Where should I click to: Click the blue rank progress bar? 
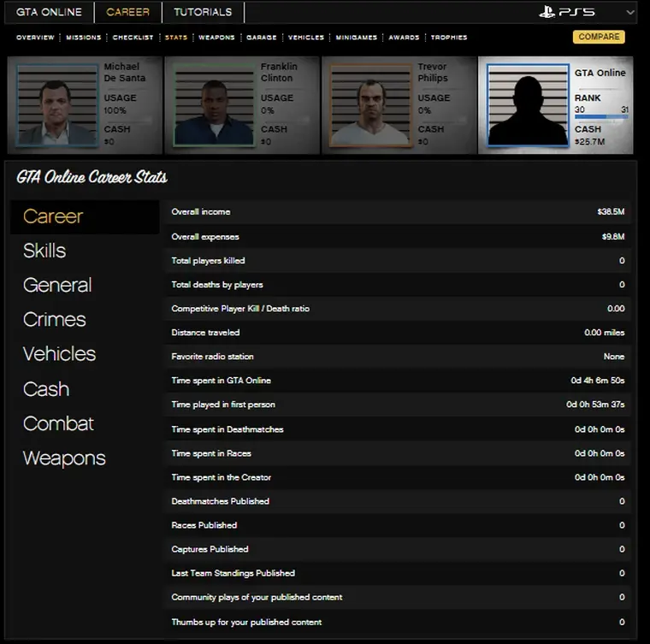click(x=600, y=117)
